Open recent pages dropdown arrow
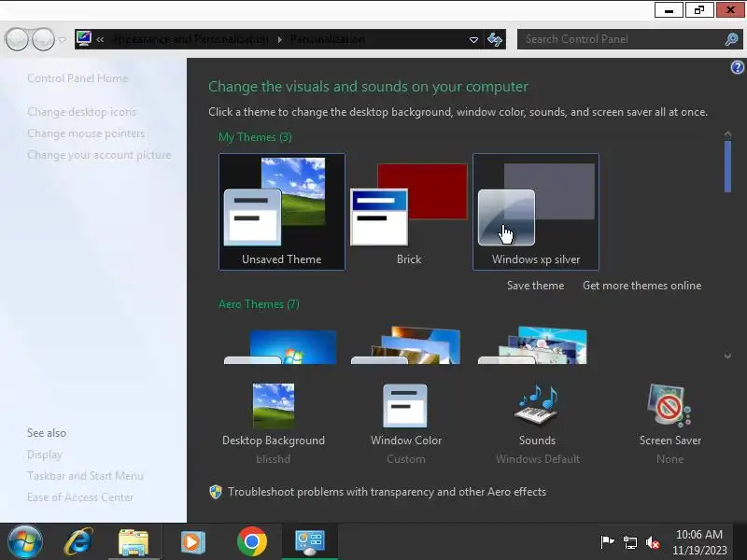Image resolution: width=747 pixels, height=560 pixels. (62, 39)
